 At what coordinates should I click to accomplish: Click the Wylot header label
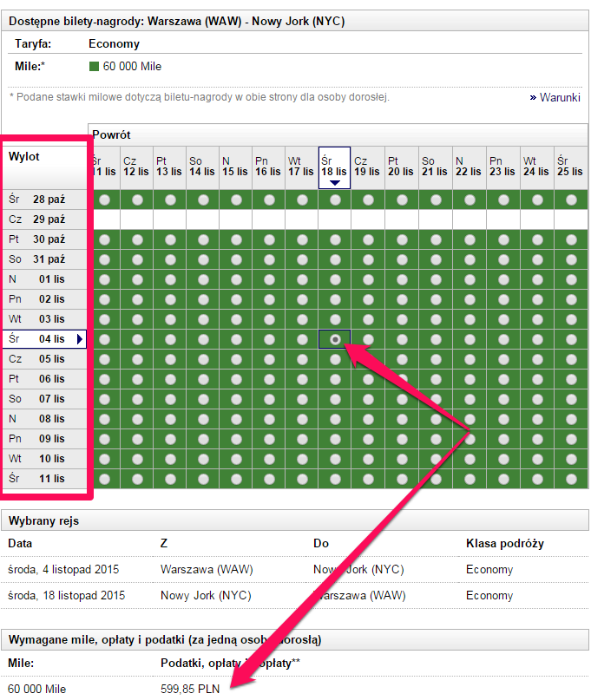point(24,157)
